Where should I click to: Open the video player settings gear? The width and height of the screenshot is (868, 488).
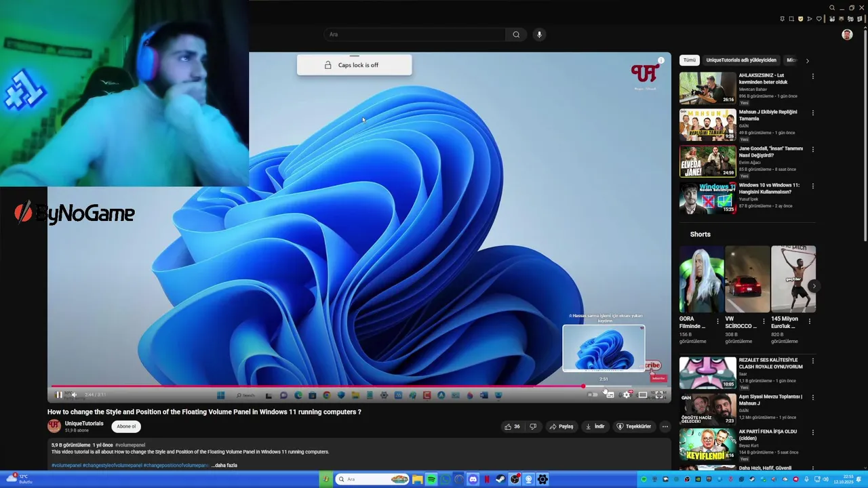(x=627, y=394)
